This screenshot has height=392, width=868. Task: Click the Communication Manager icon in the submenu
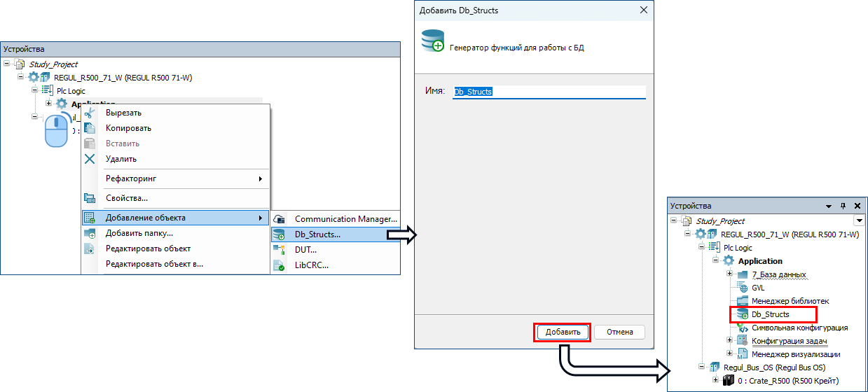pyautogui.click(x=279, y=219)
